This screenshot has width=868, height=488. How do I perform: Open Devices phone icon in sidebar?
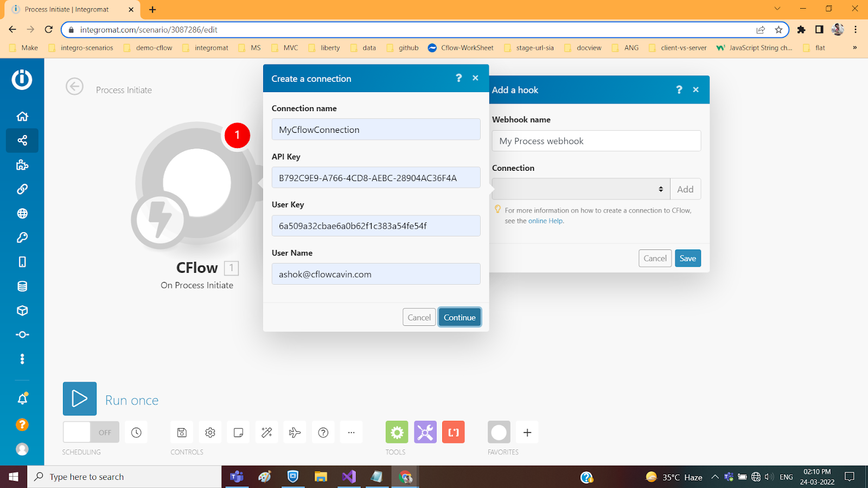(22, 262)
